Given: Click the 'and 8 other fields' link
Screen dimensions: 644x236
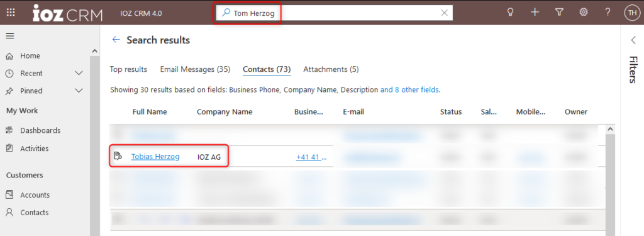Looking at the screenshot, I should tap(410, 89).
